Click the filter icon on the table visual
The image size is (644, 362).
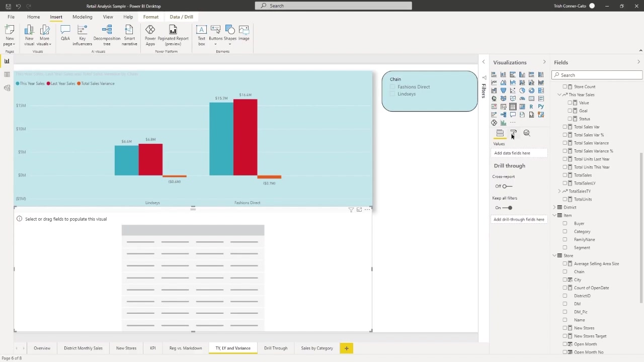tap(351, 210)
